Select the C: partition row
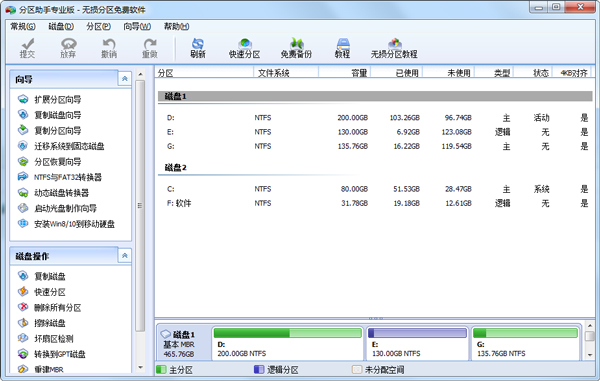Image resolution: width=600 pixels, height=381 pixels. 375,189
